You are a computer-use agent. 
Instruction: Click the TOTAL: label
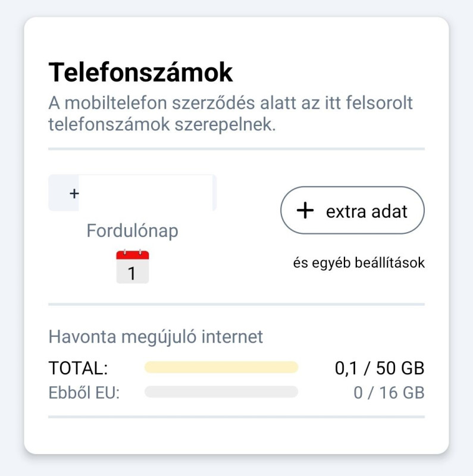pos(78,369)
